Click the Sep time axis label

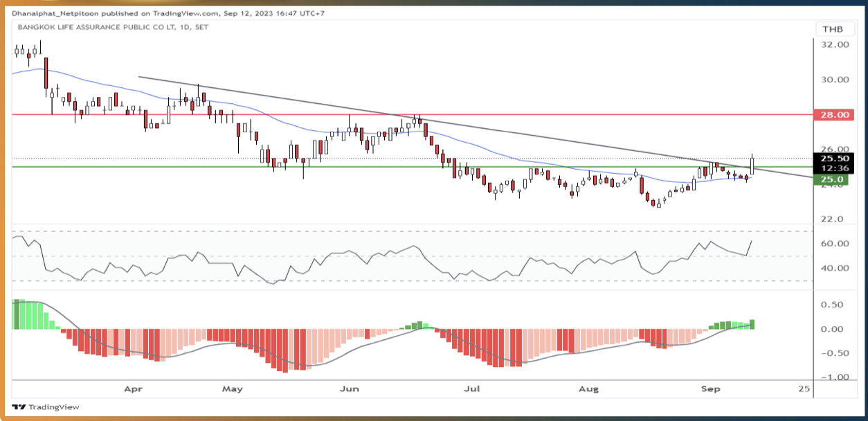(x=710, y=389)
